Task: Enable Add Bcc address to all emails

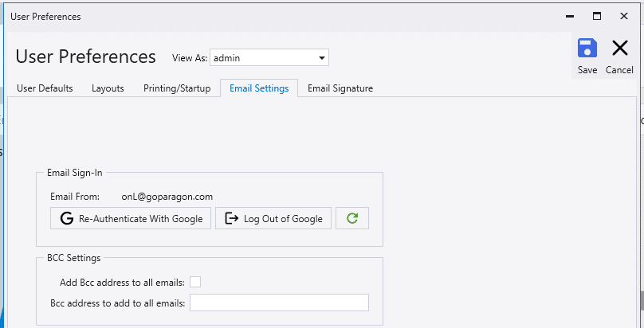Action: (x=195, y=282)
